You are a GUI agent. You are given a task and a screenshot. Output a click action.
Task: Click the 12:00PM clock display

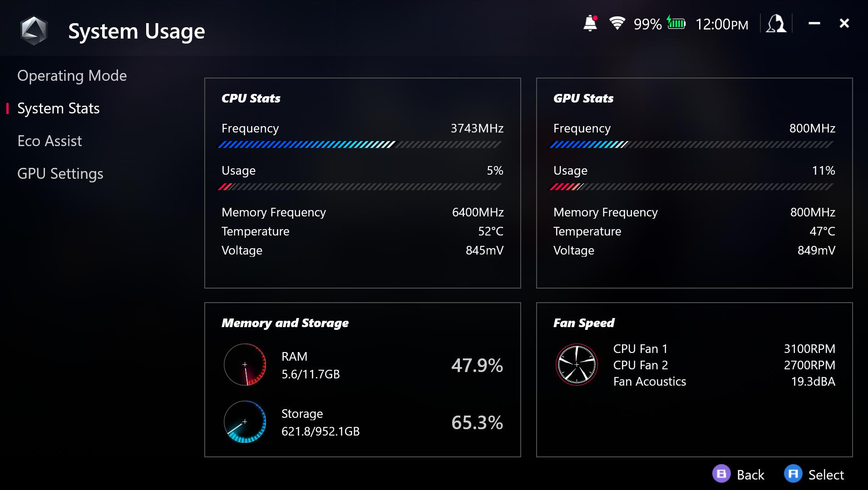coord(721,24)
